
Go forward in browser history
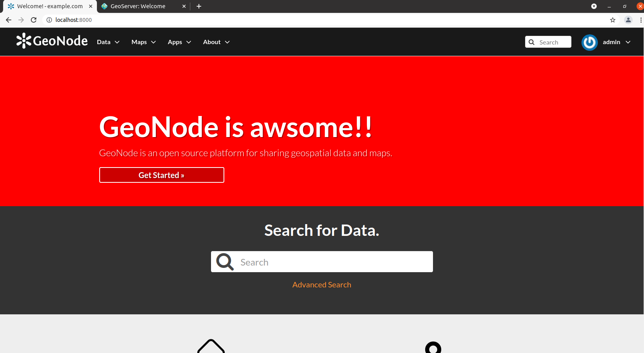coord(21,20)
